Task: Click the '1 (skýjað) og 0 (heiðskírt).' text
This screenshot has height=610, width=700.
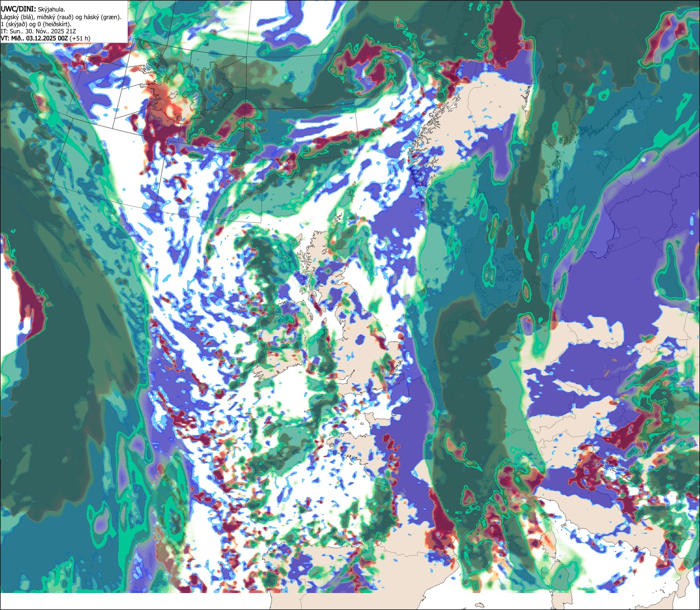Action: (36, 24)
